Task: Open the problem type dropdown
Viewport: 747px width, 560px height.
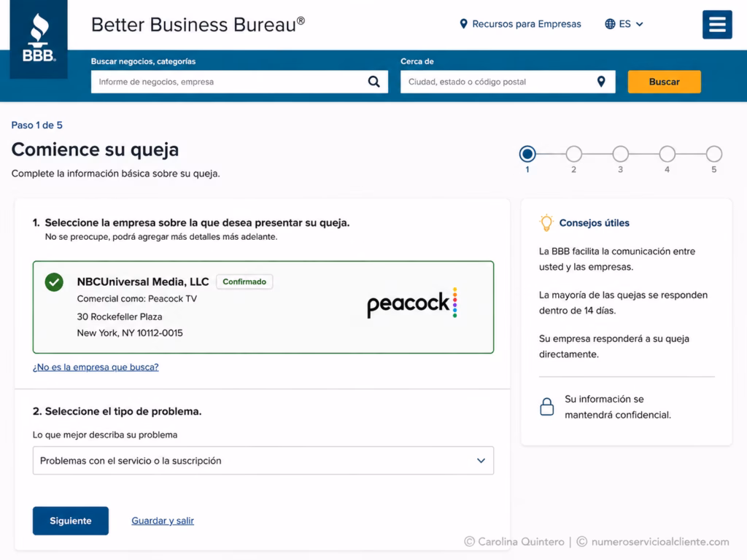Action: (x=263, y=461)
